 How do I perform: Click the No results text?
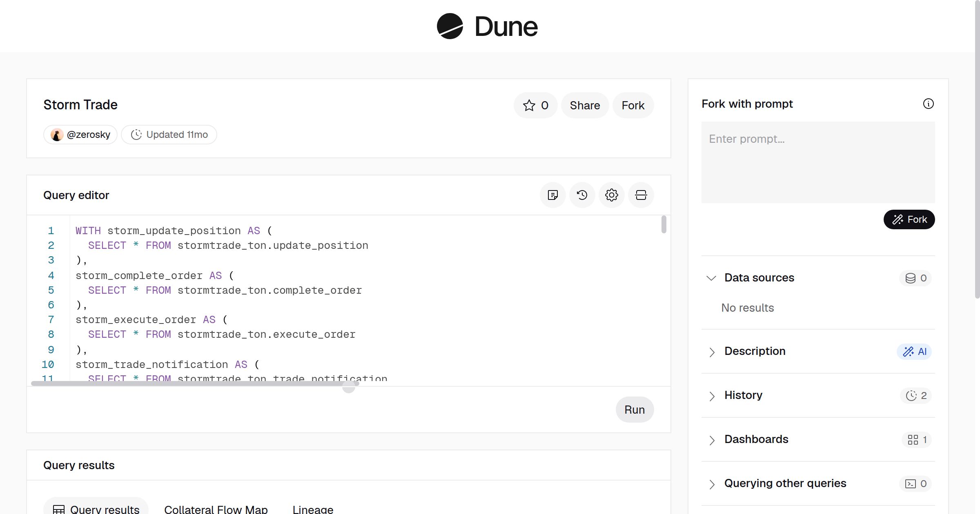click(x=747, y=308)
